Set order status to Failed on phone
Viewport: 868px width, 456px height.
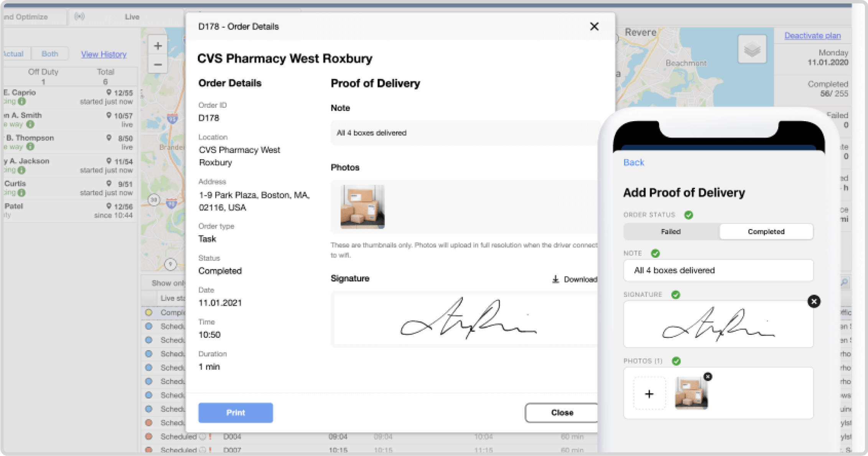[x=671, y=232]
